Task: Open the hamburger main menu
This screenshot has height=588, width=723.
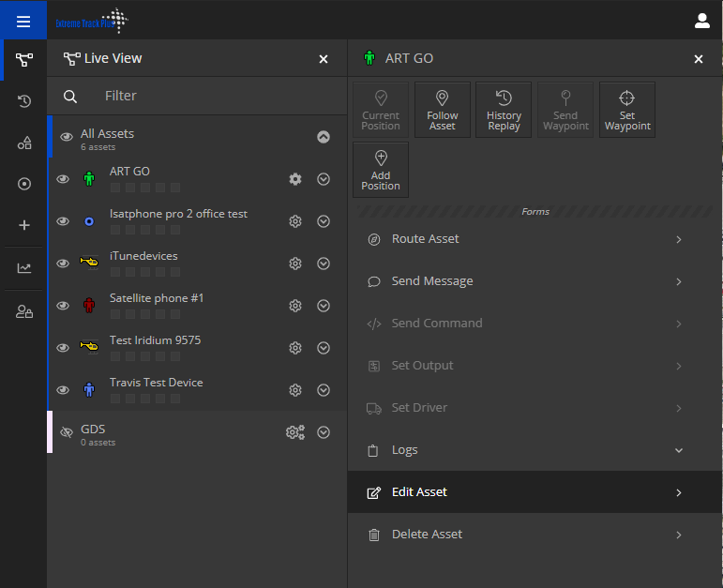Action: pos(23,22)
